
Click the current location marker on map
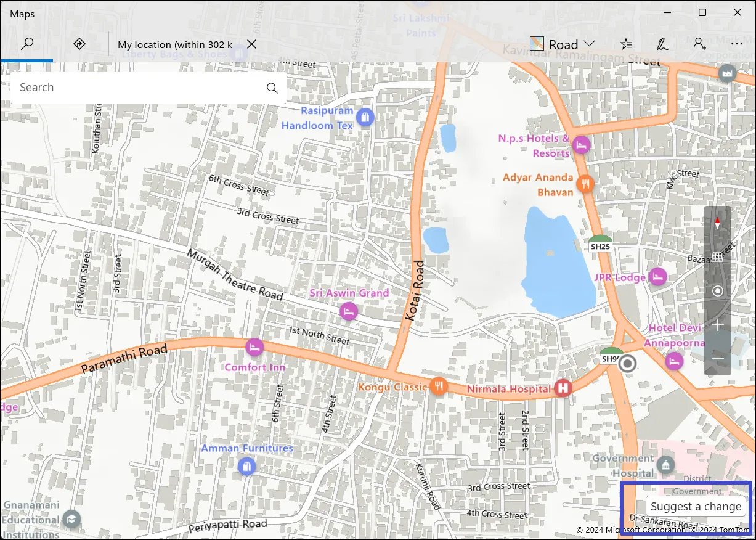[x=628, y=364]
